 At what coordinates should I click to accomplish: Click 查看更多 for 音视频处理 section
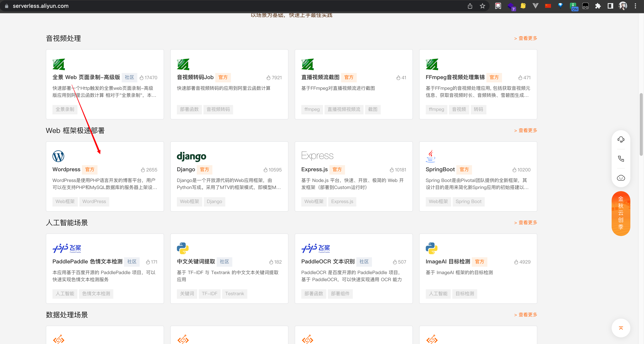[x=525, y=38]
